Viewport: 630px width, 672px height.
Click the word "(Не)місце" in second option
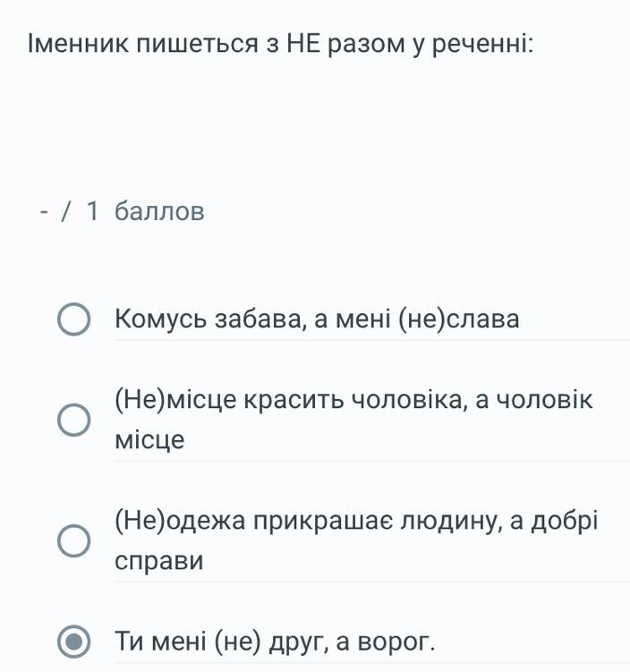point(173,400)
